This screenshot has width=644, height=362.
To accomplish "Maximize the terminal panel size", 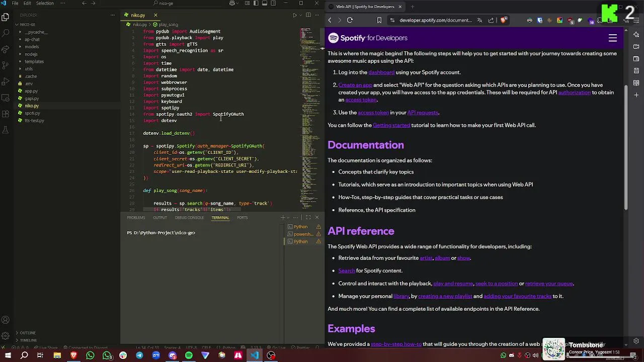I will pos(308,217).
